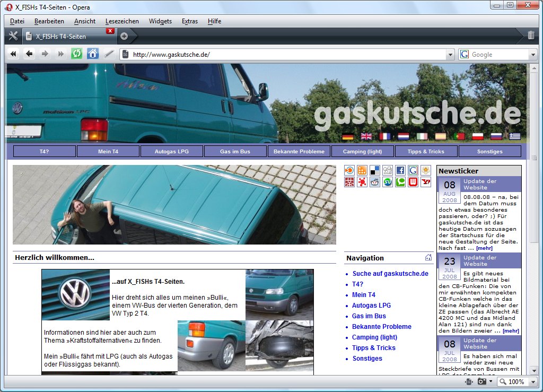Select the Portuguese flag language icon

pos(459,136)
